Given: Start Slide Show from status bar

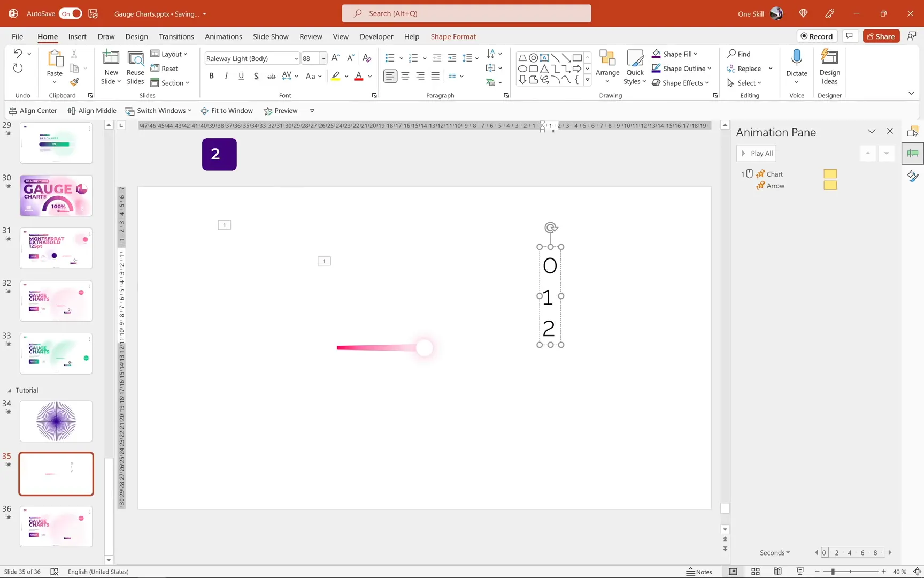Looking at the screenshot, I should click(799, 571).
